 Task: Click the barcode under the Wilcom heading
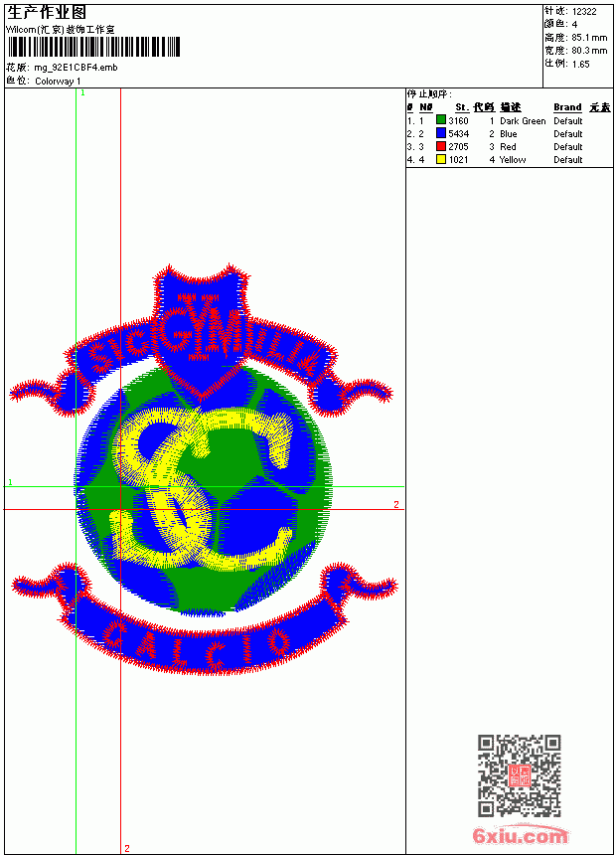93,47
